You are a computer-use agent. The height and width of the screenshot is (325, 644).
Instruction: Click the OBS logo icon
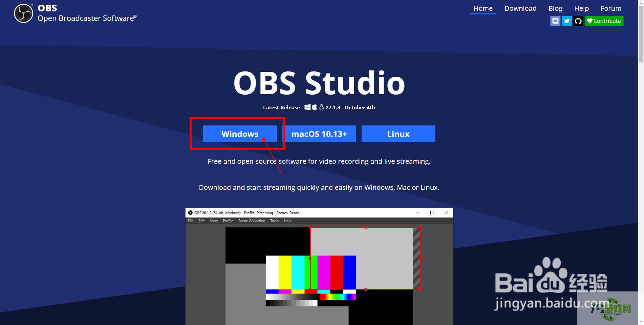click(x=23, y=13)
